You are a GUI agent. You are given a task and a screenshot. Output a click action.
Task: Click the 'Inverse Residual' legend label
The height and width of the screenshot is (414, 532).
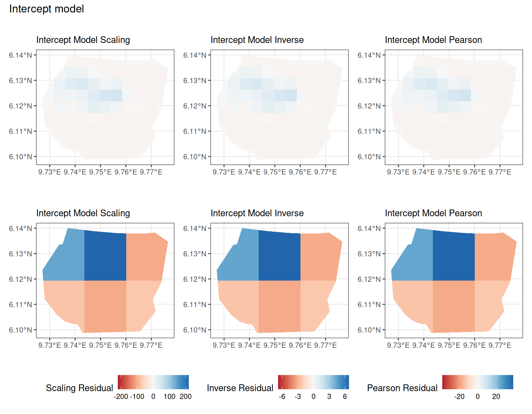coord(240,388)
